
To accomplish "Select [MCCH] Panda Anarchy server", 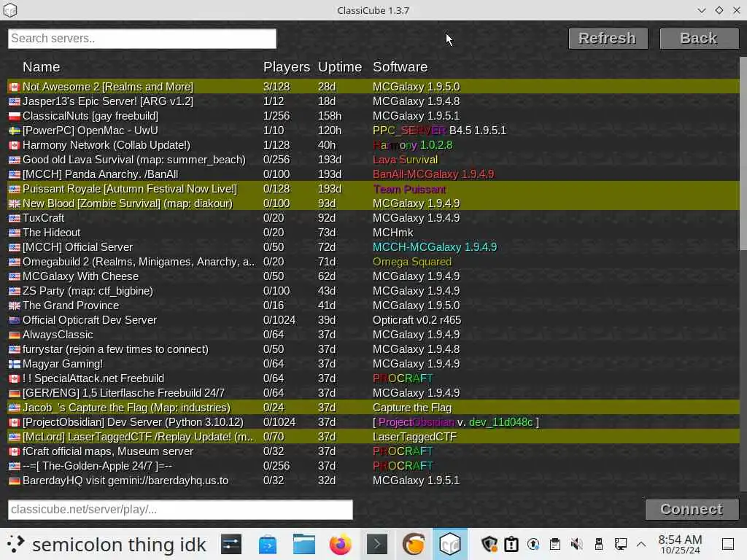I will [373, 174].
